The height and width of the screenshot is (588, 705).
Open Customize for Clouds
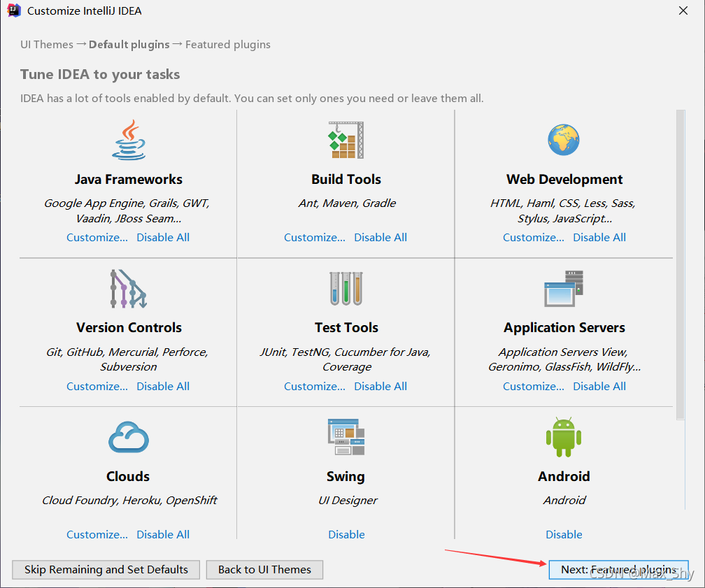click(x=97, y=534)
